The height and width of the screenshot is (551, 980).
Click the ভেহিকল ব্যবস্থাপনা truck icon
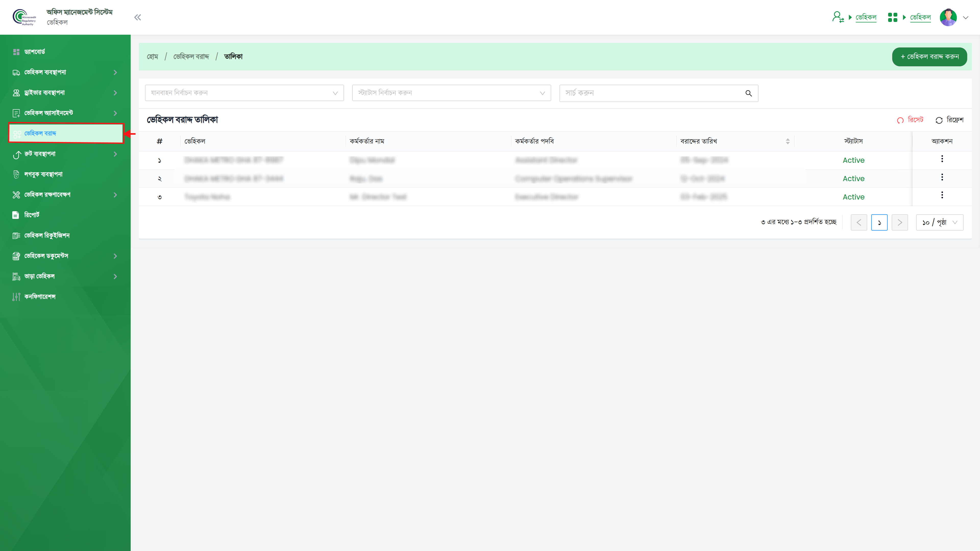tap(16, 73)
